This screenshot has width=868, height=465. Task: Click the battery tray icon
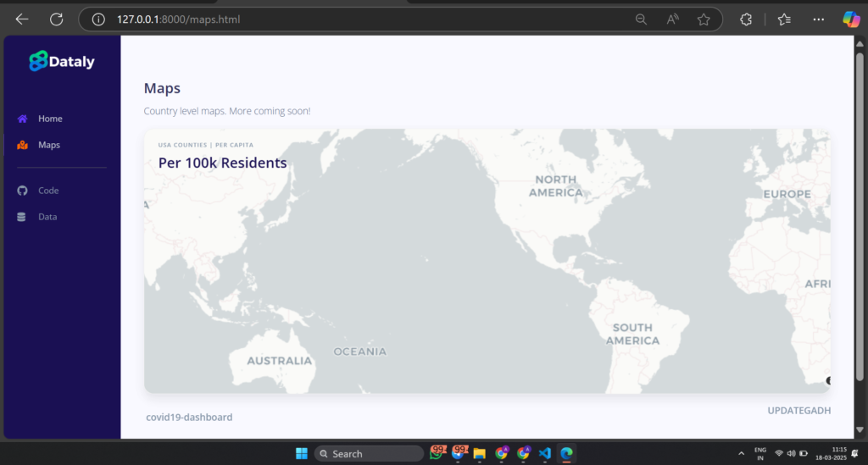point(804,453)
